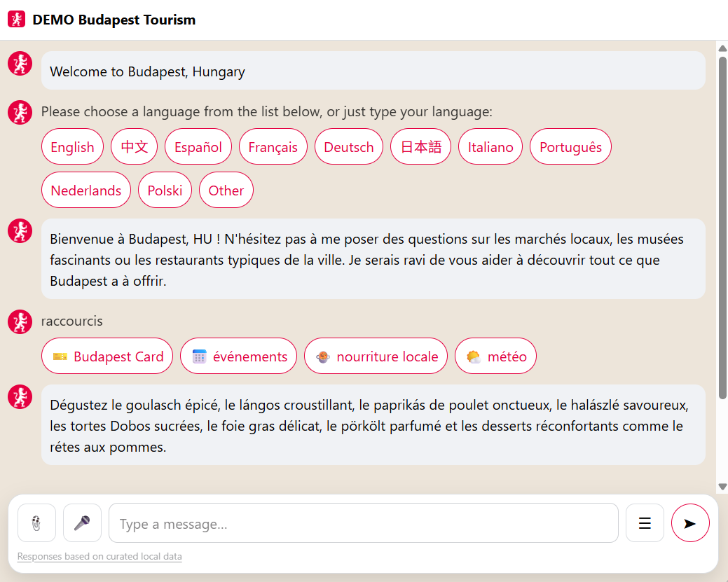Switch language to Français

273,147
